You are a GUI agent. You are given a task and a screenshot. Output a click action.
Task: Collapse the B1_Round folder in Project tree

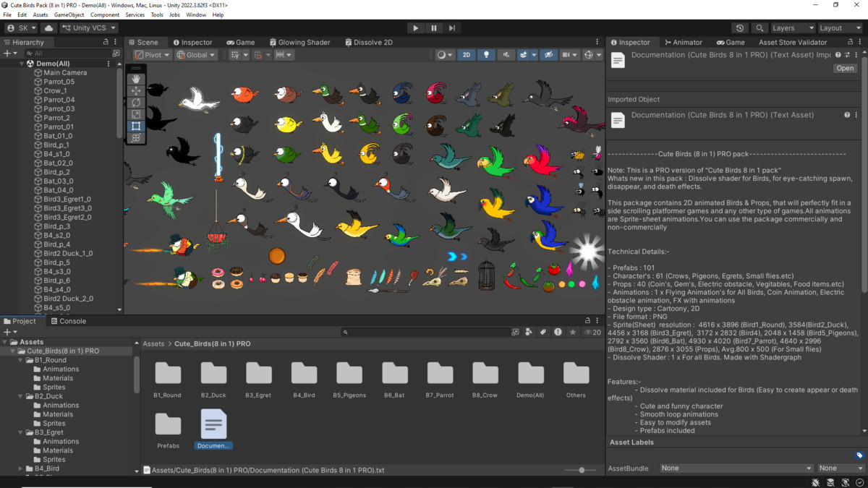click(x=21, y=360)
